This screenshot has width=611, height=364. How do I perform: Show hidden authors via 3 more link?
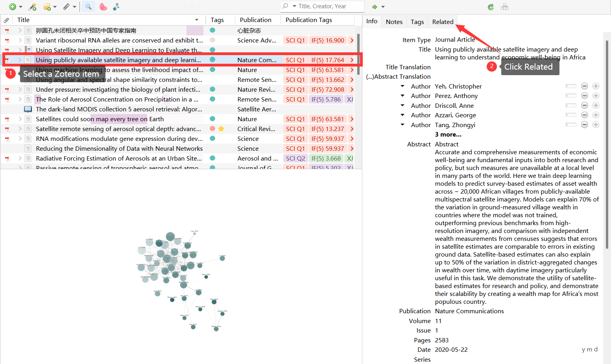[448, 135]
